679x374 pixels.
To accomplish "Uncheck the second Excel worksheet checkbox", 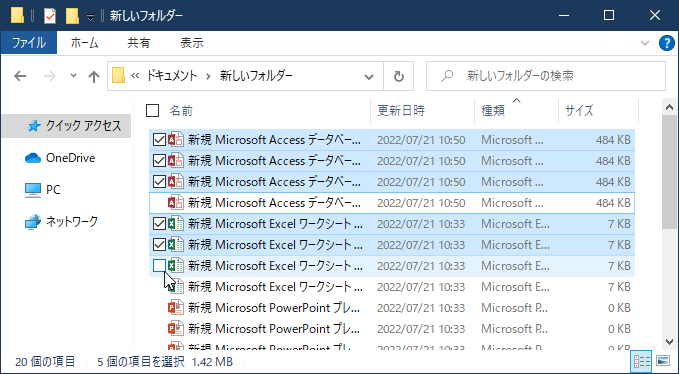I will [159, 245].
